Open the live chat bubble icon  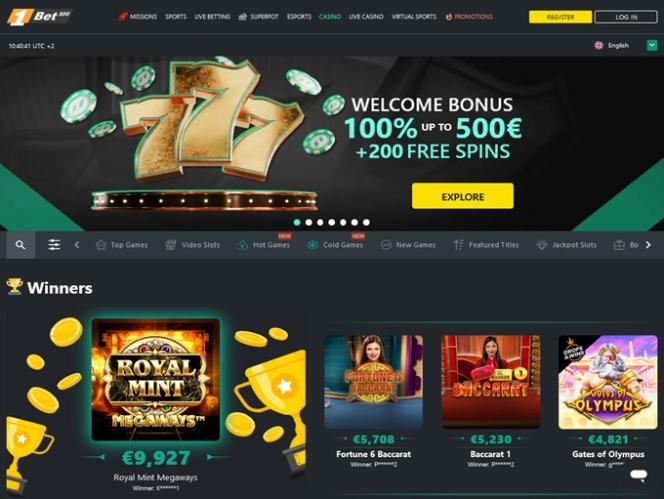638,475
